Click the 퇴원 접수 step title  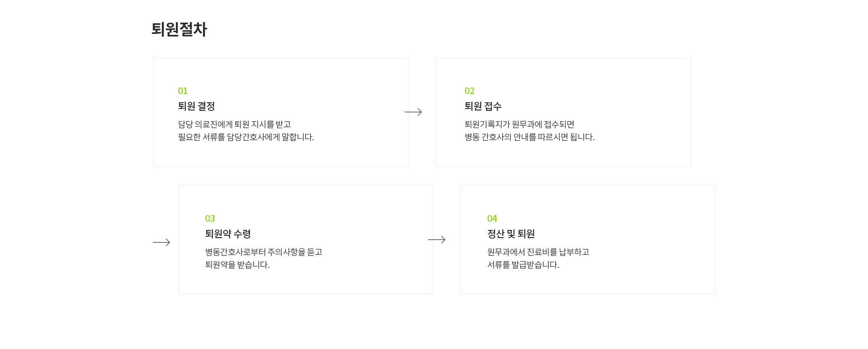(483, 106)
